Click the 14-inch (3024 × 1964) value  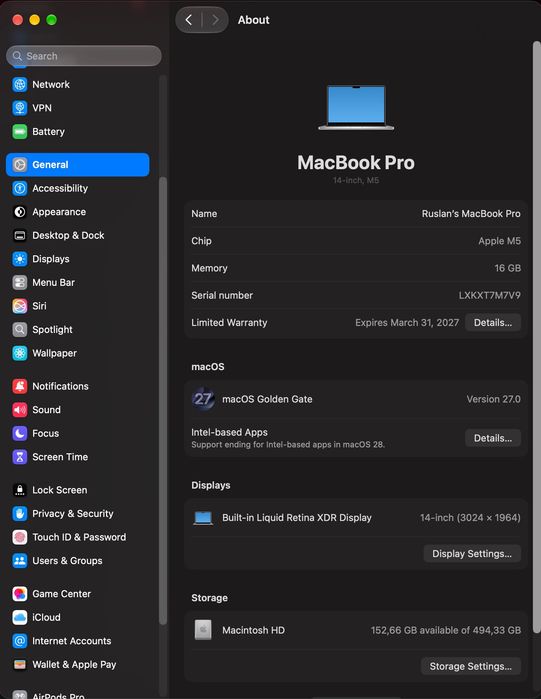point(470,518)
